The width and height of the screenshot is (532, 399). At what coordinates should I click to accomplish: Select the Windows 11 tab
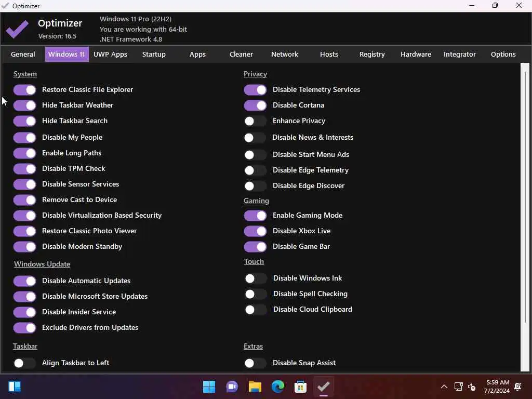(67, 54)
